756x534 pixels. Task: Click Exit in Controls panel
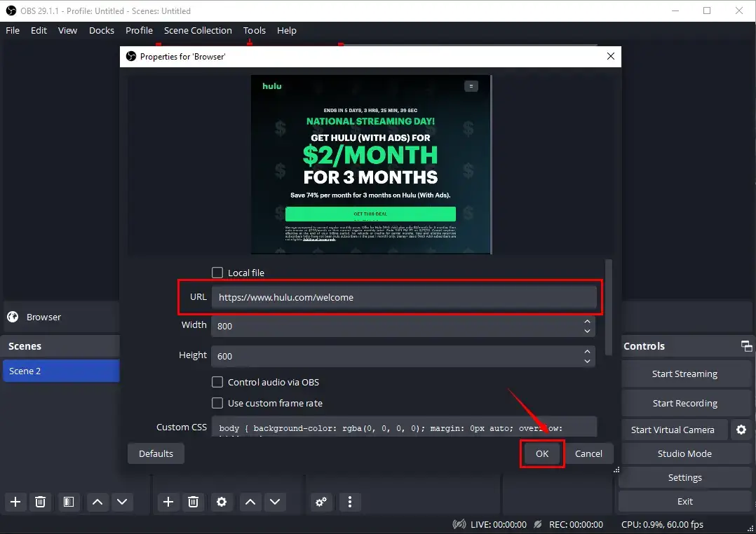684,501
